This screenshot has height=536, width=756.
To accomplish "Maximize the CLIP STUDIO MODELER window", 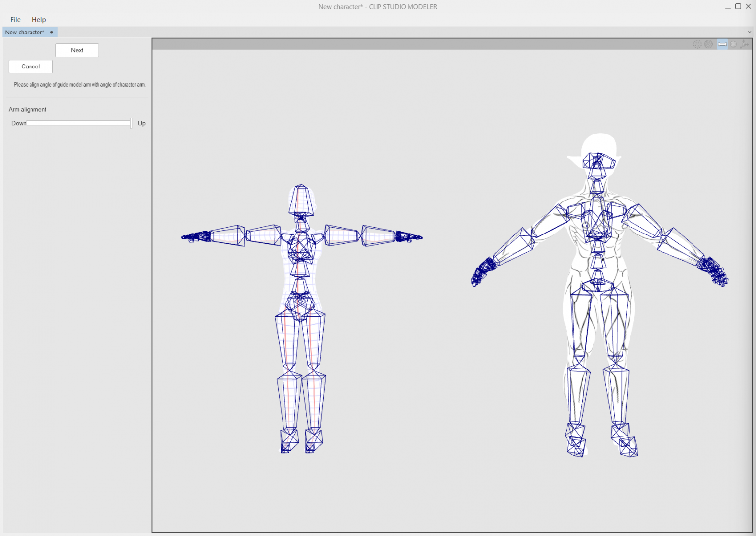I will 738,7.
